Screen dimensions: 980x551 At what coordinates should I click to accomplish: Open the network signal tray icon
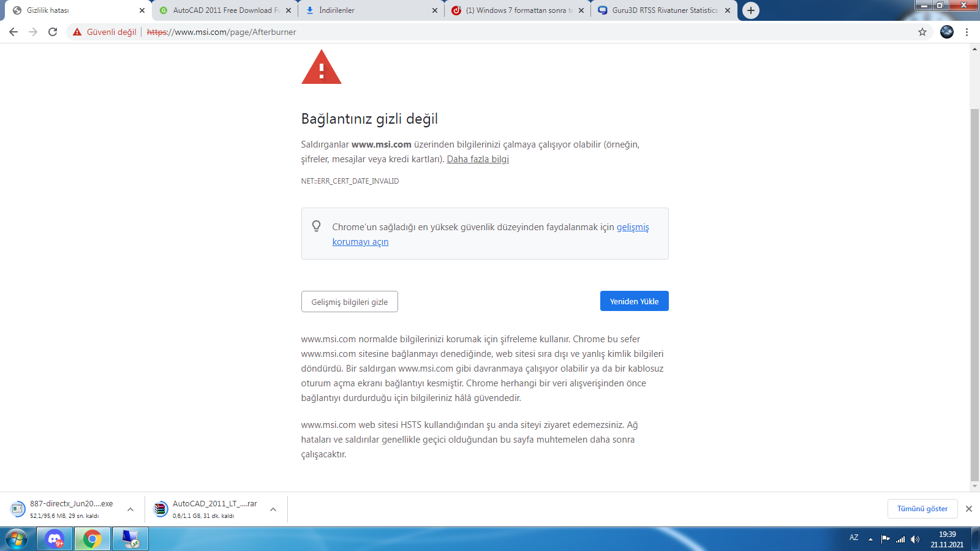(900, 539)
